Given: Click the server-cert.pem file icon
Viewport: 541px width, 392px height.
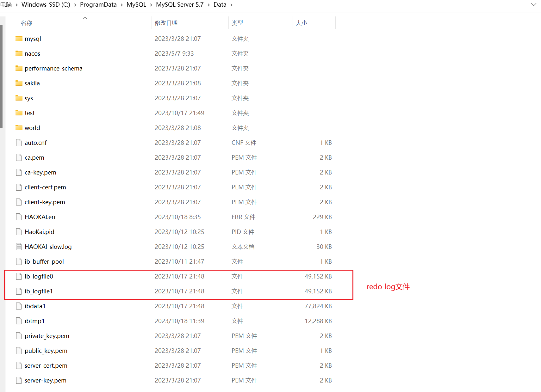Looking at the screenshot, I should click(x=19, y=365).
